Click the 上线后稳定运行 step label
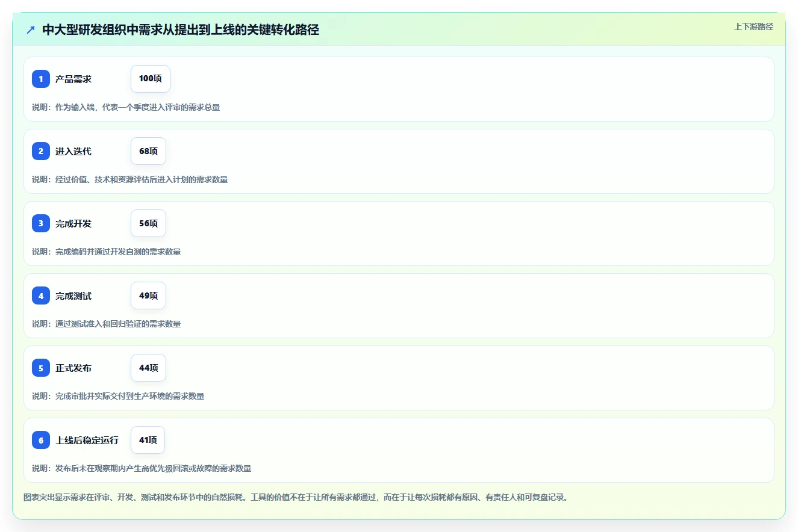Image resolution: width=798 pixels, height=532 pixels. pyautogui.click(x=87, y=440)
